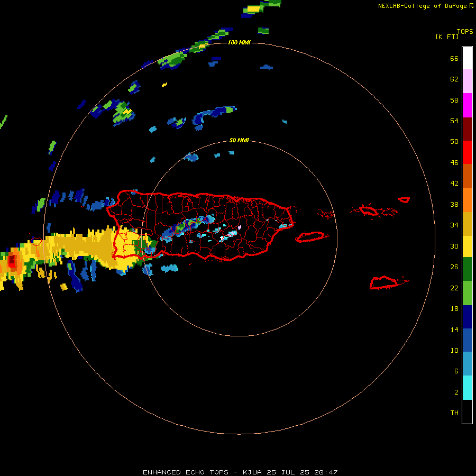This screenshot has height=476, width=476.
Task: Click the dark green legend swatch
Action: point(467,269)
